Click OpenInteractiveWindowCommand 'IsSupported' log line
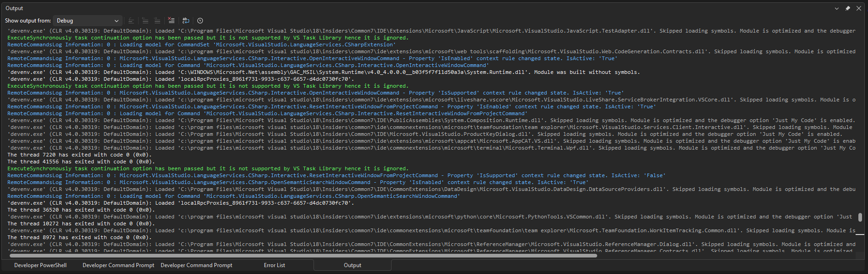This screenshot has width=868, height=274. tap(315, 93)
